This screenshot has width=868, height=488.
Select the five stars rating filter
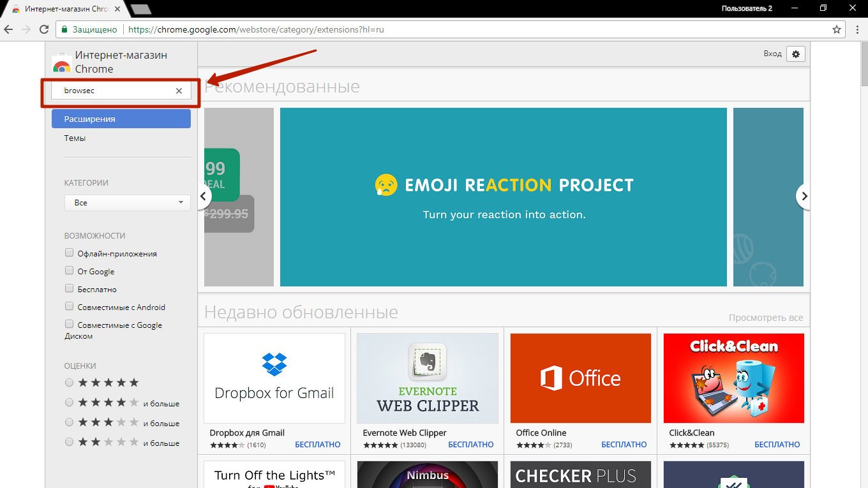[69, 383]
